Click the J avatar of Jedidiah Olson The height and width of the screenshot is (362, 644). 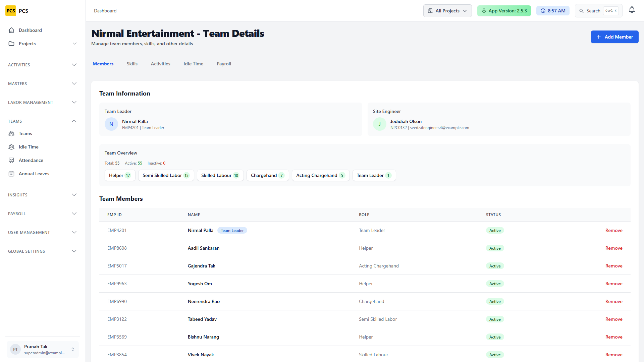click(x=380, y=124)
